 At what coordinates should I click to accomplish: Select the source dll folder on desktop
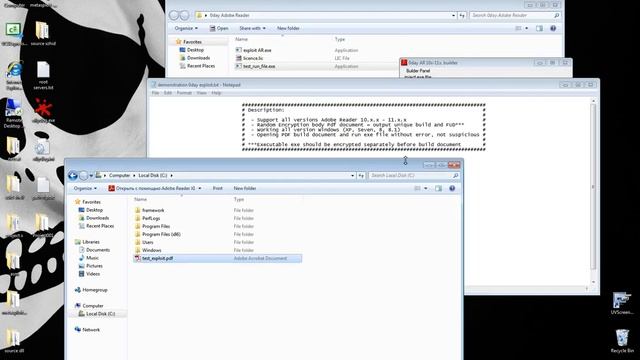tap(14, 341)
